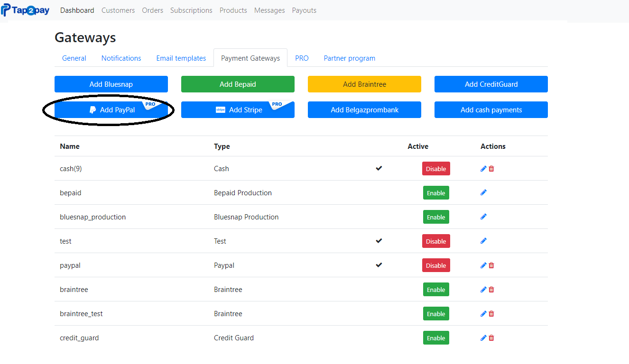Disable the test gateway
This screenshot has height=364, width=629.
[x=436, y=241]
